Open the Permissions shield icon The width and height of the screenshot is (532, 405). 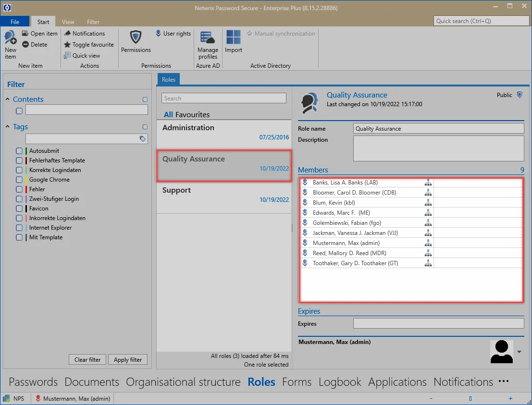point(136,37)
